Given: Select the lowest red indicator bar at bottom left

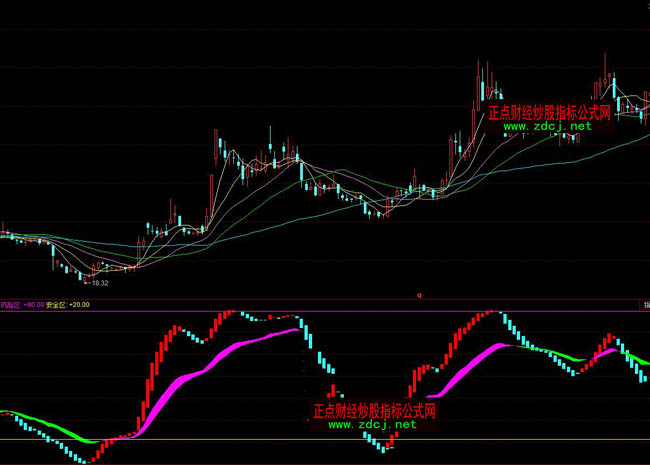Looking at the screenshot, I should tap(92, 458).
